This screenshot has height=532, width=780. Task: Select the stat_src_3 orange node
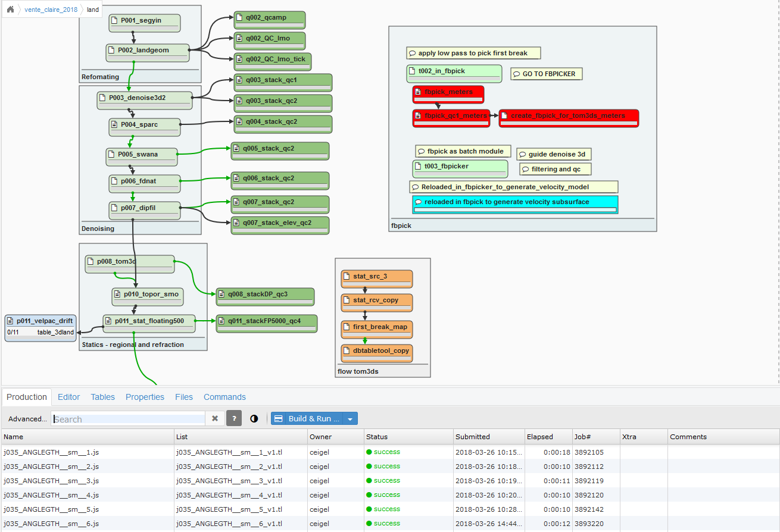[x=376, y=276]
